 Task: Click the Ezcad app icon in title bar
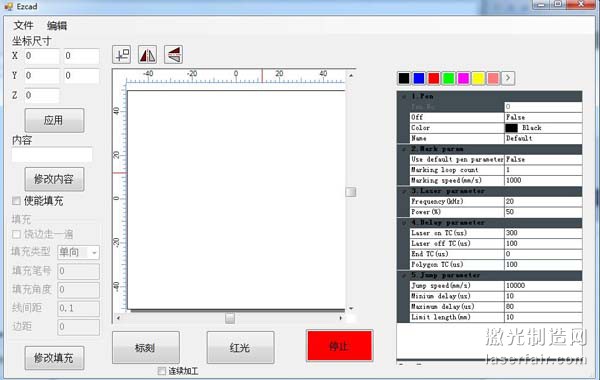click(x=8, y=7)
